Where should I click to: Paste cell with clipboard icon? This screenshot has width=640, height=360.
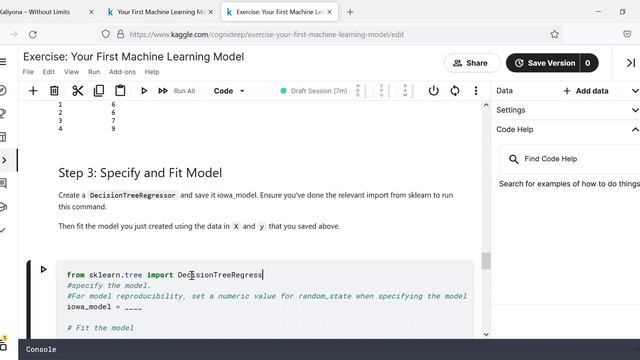[120, 91]
